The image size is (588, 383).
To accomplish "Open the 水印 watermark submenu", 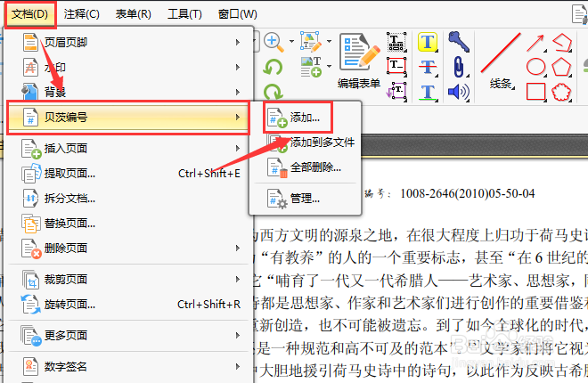I will point(127,67).
